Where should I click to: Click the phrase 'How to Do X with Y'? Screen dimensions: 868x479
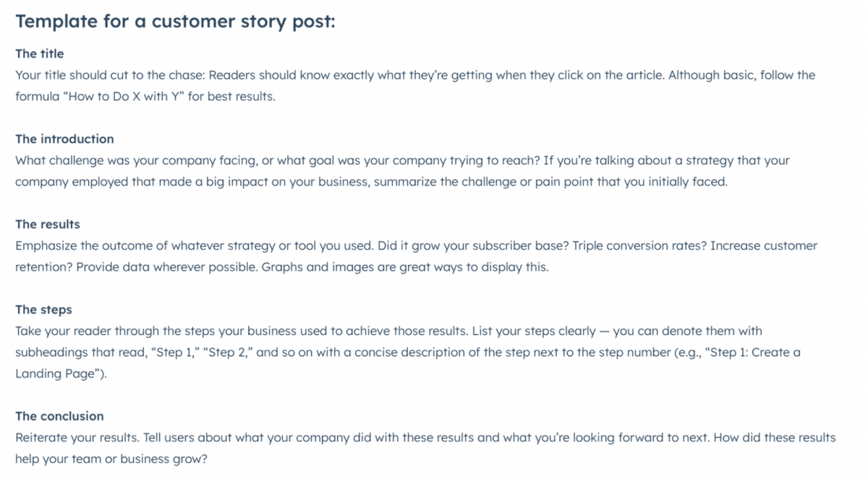pyautogui.click(x=126, y=96)
